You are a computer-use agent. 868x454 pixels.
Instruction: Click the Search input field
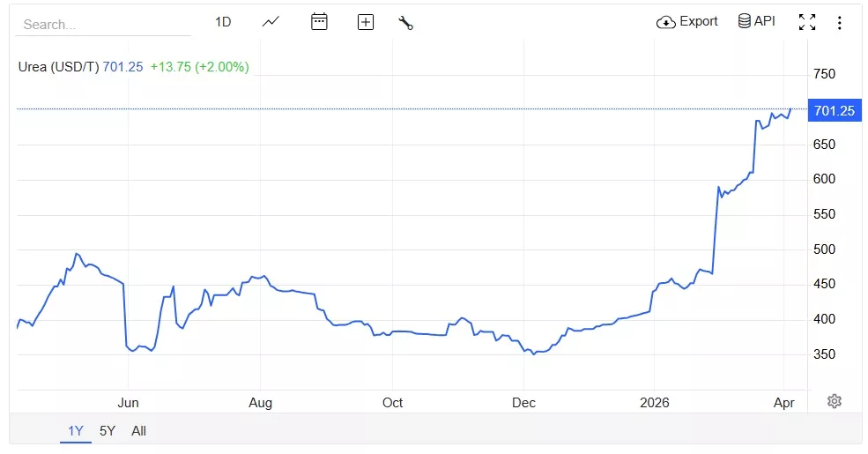click(102, 25)
